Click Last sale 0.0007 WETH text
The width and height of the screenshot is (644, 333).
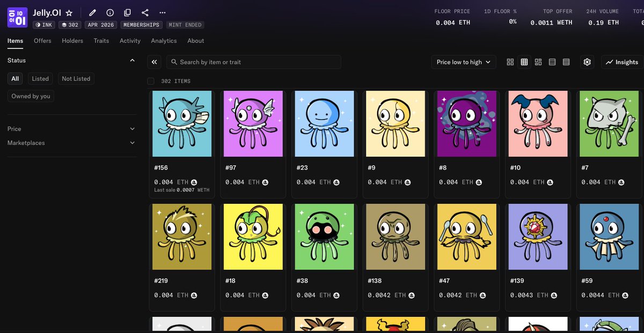click(x=181, y=190)
